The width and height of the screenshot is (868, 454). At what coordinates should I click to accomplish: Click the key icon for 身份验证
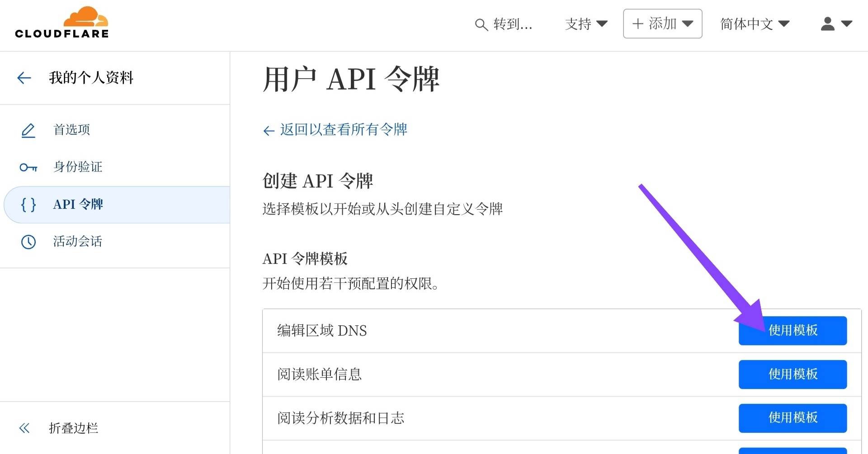(28, 168)
